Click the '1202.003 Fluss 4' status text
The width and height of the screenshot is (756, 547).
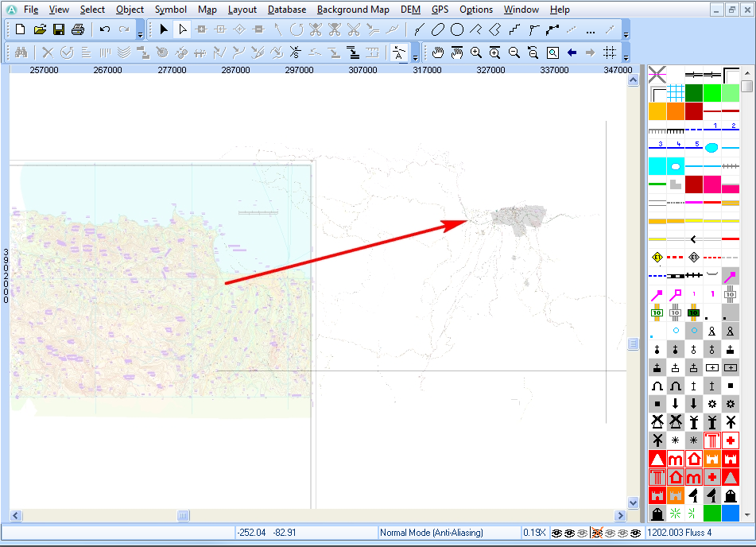click(679, 533)
